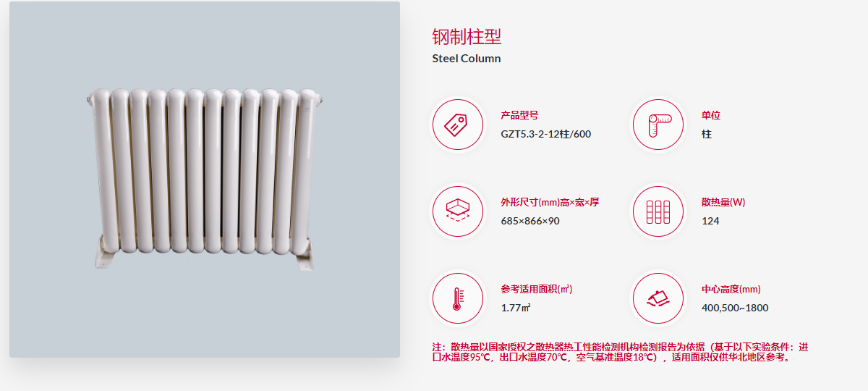Click the 外形尺寸(mm)高×宽×厚 label
The image size is (868, 391).
(550, 202)
